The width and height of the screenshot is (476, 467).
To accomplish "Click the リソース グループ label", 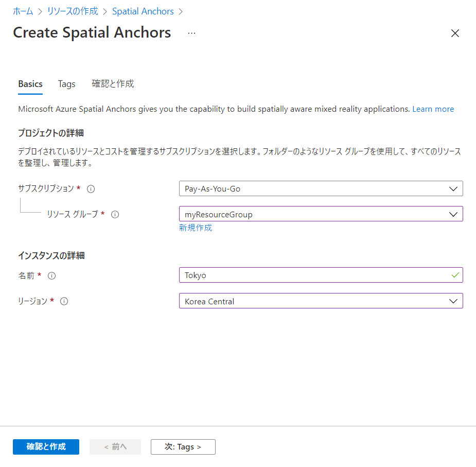I will click(73, 214).
